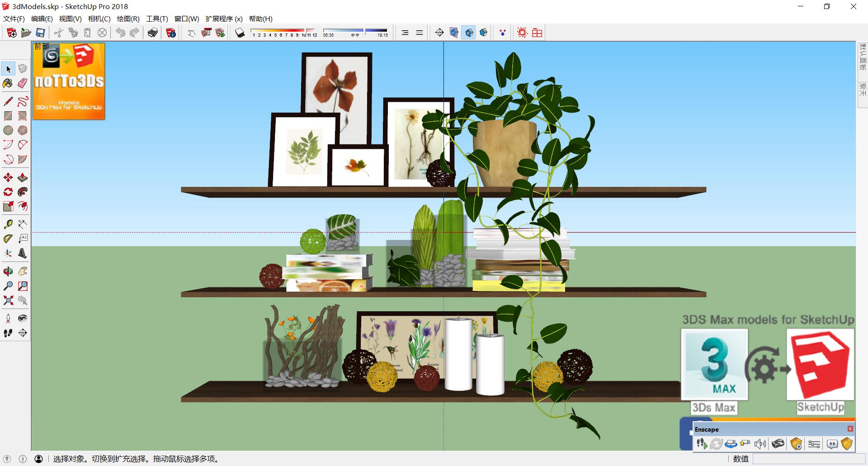This screenshot has height=466, width=868.
Task: Open 相机(C) menu
Action: (99, 19)
